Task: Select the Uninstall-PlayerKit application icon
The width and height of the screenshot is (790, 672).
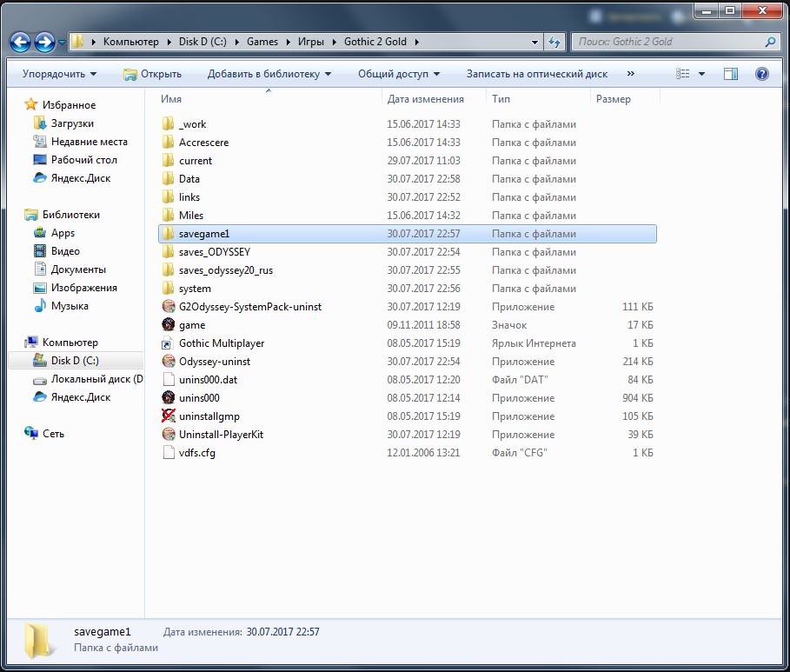Action: pyautogui.click(x=169, y=435)
